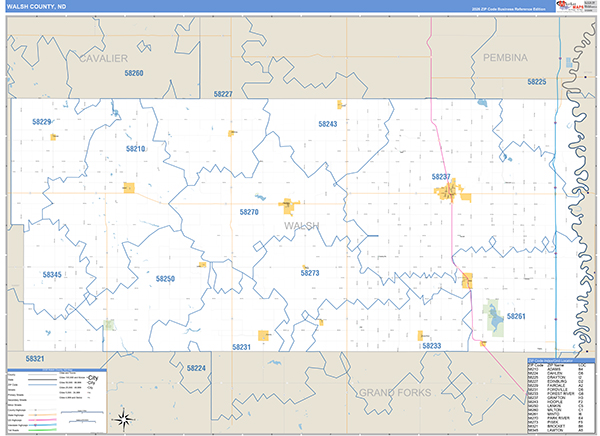This screenshot has height=436, width=600.
Task: Click the CAVALIER county label
Action: coord(104,59)
